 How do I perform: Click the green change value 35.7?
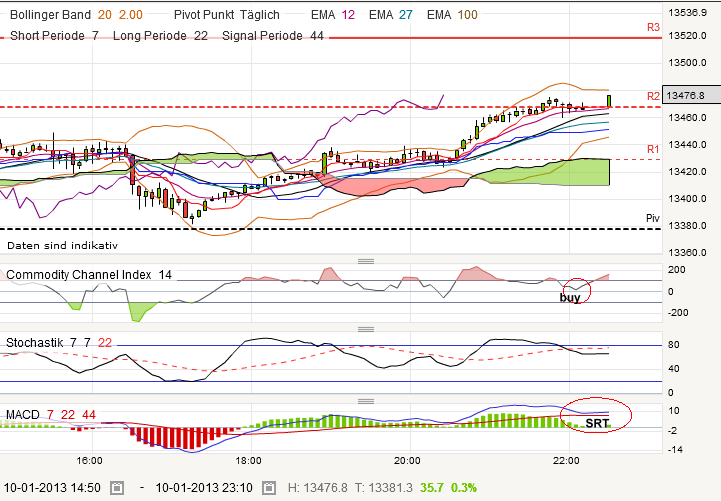click(432, 488)
